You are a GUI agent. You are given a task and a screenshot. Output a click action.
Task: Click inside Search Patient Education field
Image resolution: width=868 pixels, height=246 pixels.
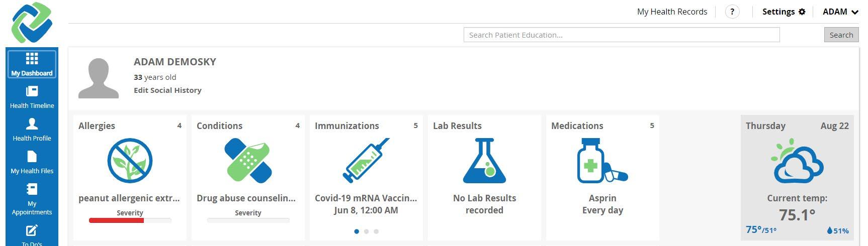click(x=622, y=35)
